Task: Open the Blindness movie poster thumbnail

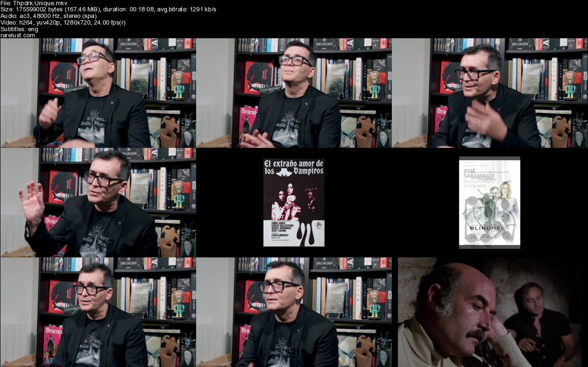Action: tap(489, 202)
